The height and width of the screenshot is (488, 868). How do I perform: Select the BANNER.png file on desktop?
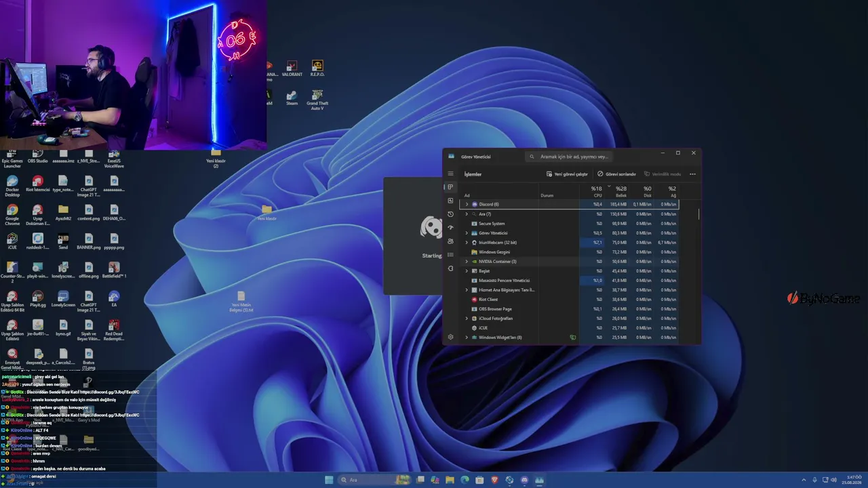point(89,242)
